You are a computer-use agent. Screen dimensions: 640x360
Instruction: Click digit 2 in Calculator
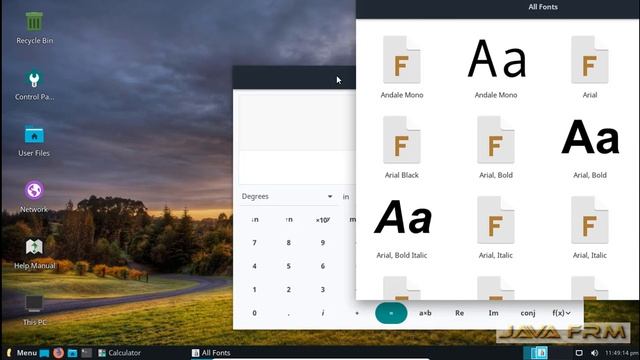click(x=289, y=290)
